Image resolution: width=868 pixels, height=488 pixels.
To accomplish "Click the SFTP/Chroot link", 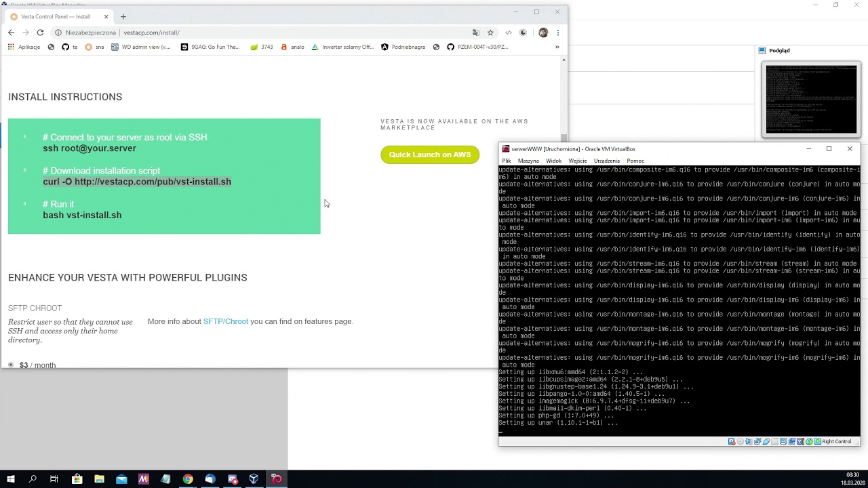I will 226,321.
